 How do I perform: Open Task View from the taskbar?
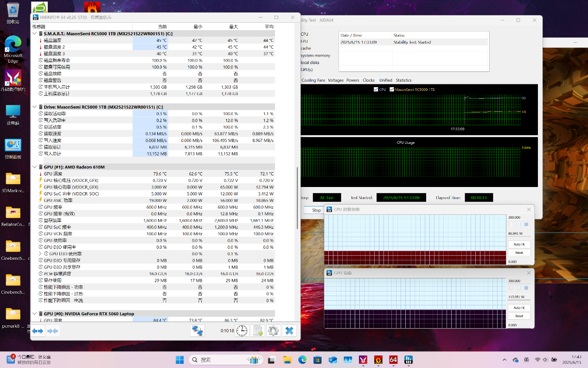pos(272,360)
